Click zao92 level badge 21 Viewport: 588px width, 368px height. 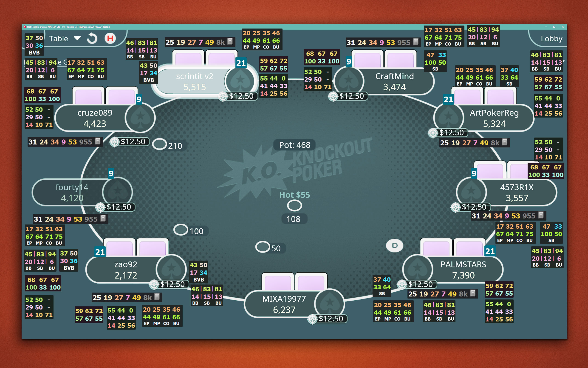[x=100, y=252]
